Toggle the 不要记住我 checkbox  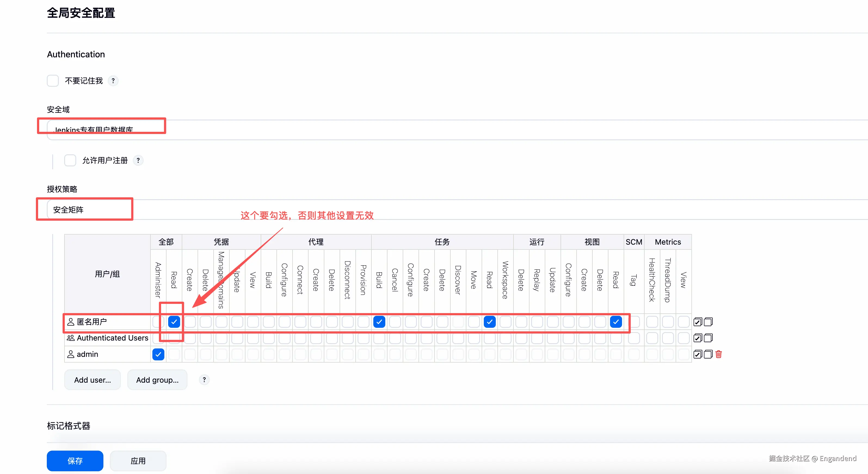pos(53,81)
